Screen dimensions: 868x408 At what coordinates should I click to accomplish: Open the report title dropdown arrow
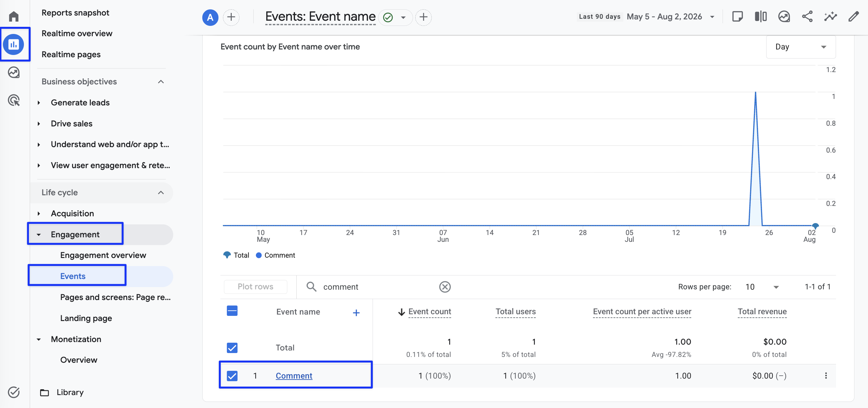(403, 17)
